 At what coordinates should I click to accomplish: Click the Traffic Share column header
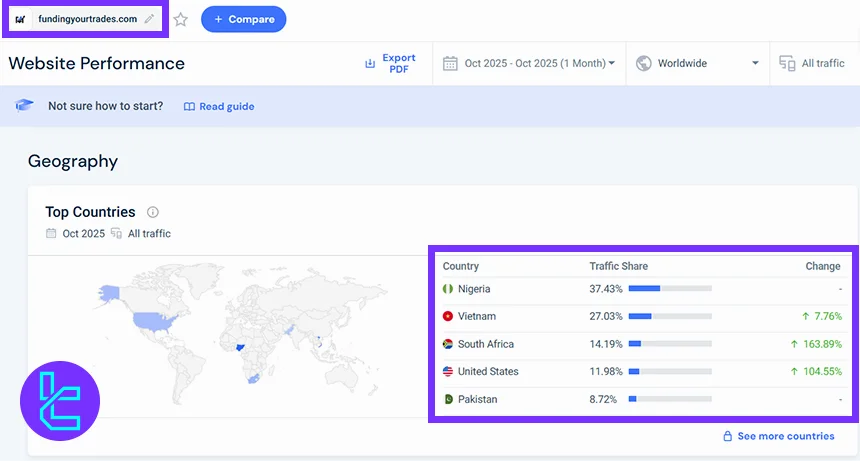click(619, 266)
